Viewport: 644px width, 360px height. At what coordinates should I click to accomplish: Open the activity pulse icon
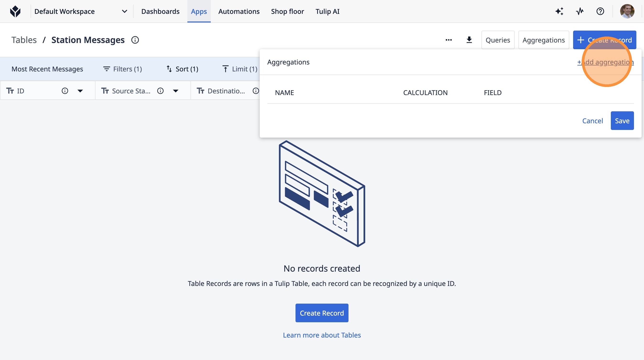click(580, 11)
